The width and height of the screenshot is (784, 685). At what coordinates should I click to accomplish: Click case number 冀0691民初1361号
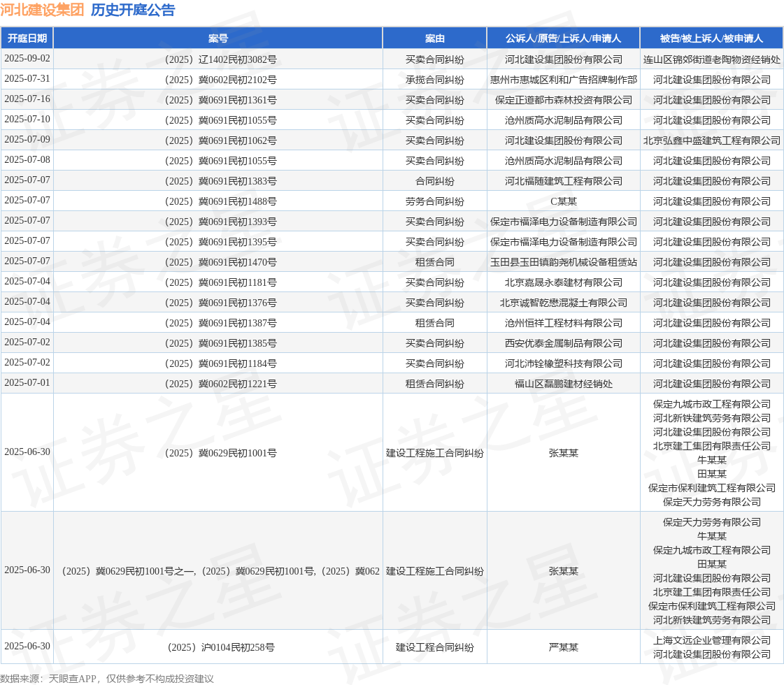pyautogui.click(x=220, y=100)
